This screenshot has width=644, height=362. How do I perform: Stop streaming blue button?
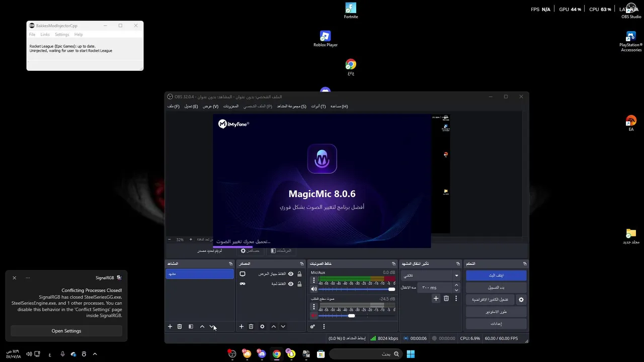[496, 276]
